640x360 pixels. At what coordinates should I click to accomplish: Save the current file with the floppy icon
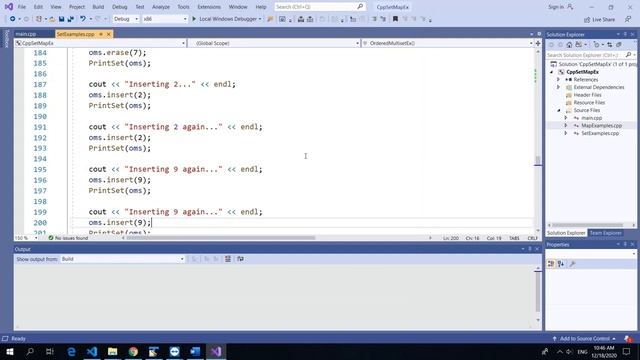(61, 19)
